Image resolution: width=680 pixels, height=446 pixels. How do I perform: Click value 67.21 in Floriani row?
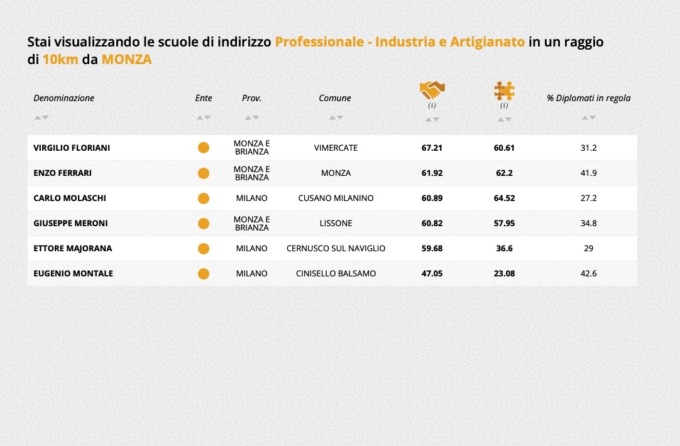coord(432,148)
